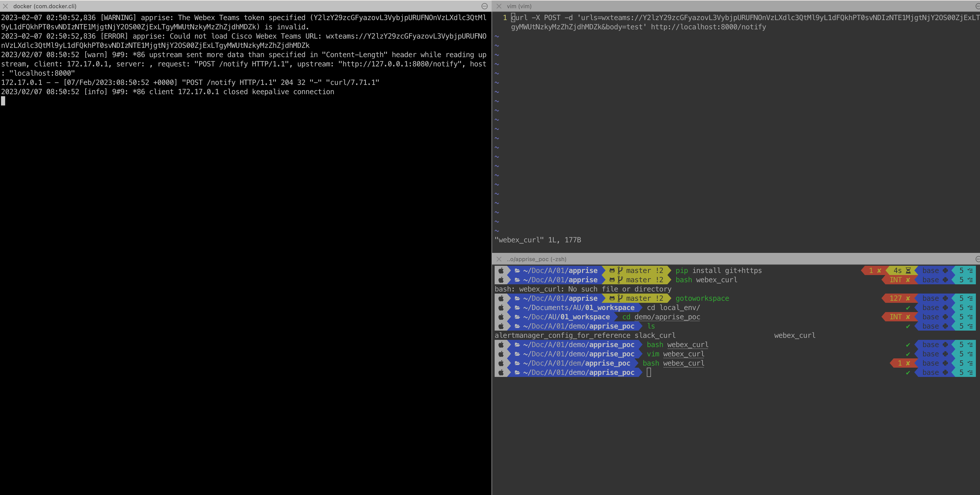980x495 pixels.
Task: Click the git branch icon beside "master !2"
Action: coord(621,270)
